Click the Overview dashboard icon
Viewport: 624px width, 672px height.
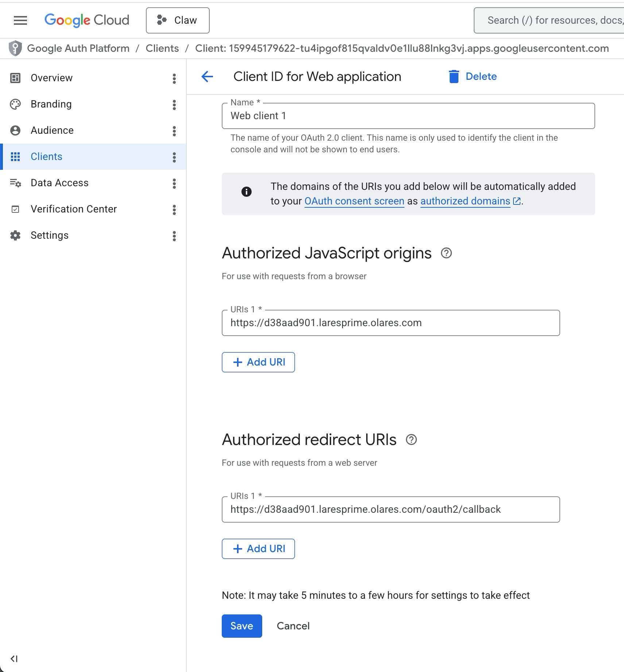click(x=15, y=78)
